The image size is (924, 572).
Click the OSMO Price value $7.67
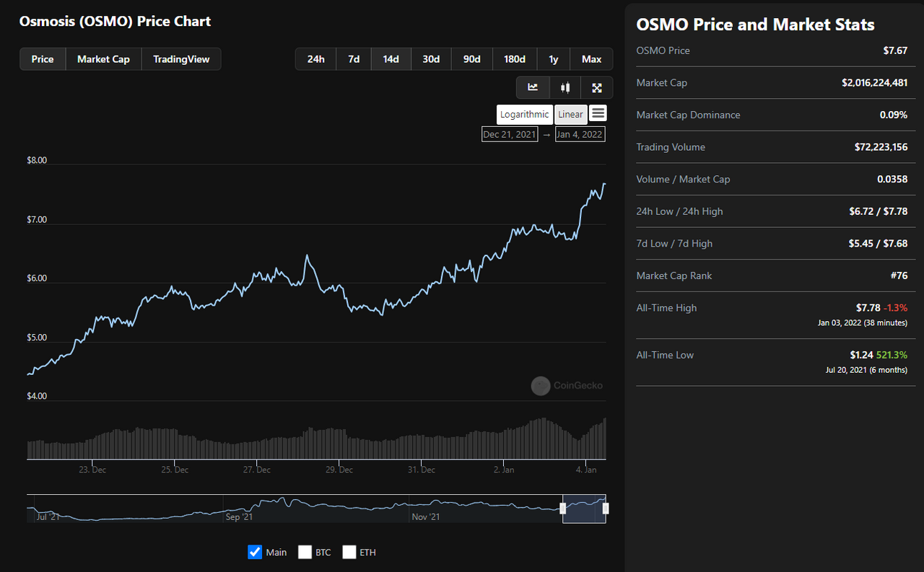[x=895, y=50]
